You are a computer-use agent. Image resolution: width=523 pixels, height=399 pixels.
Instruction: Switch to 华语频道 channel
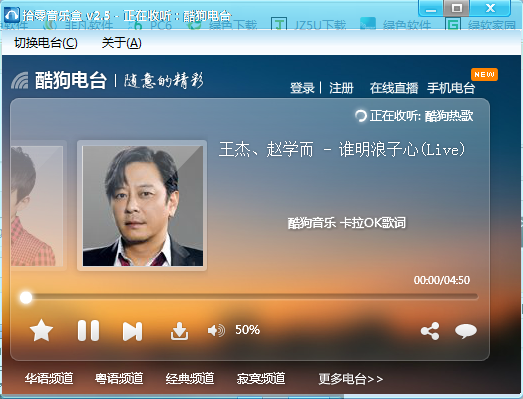(49, 378)
